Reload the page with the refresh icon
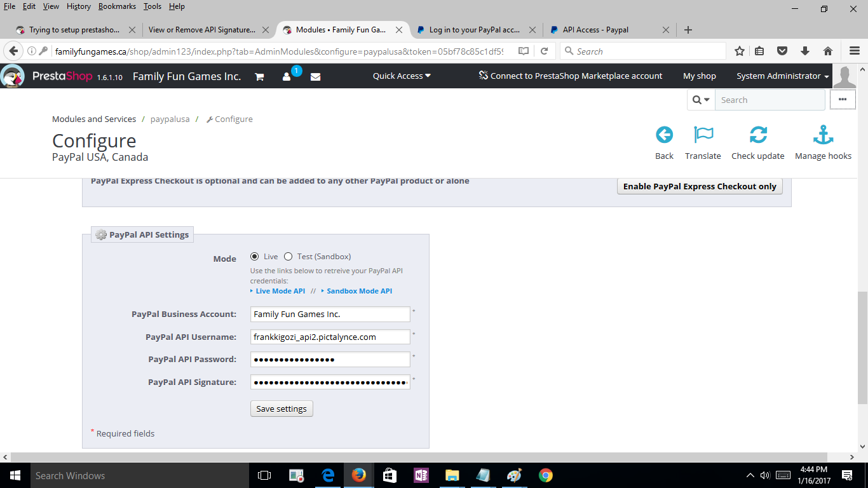This screenshot has height=488, width=868. click(545, 51)
